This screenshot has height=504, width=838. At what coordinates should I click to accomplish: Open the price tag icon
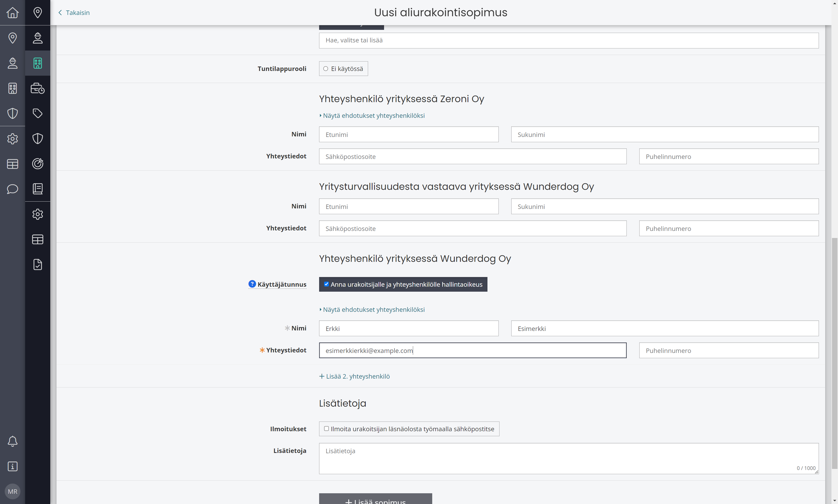point(38,113)
